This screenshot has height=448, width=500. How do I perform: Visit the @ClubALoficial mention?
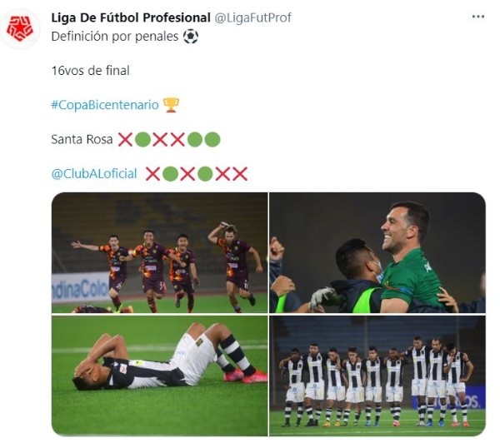tap(94, 174)
